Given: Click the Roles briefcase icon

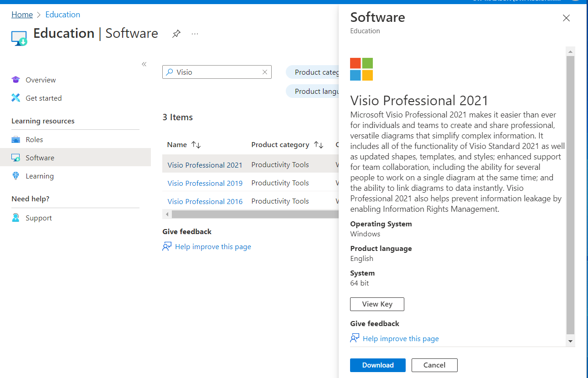Looking at the screenshot, I should [16, 139].
